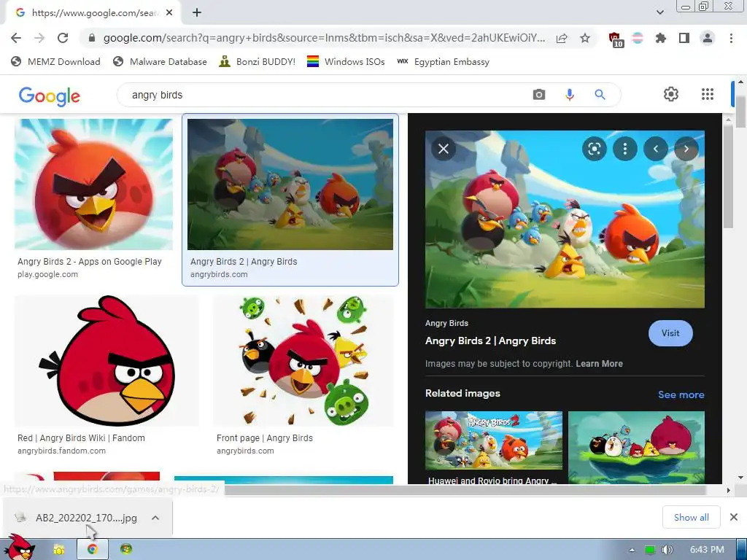Image resolution: width=747 pixels, height=560 pixels.
Task: Start voice search with the microphone
Action: pyautogui.click(x=569, y=95)
